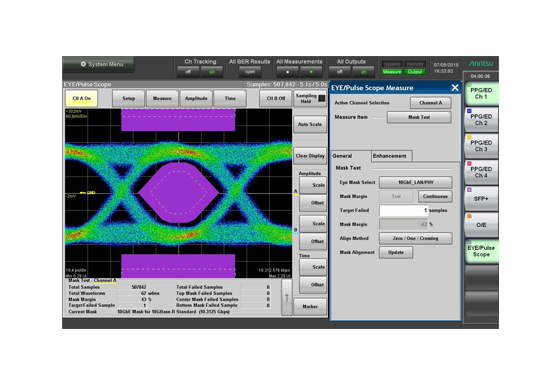Open the Amplitude tab in scope toolbar
The width and height of the screenshot is (560, 385).
tap(196, 98)
